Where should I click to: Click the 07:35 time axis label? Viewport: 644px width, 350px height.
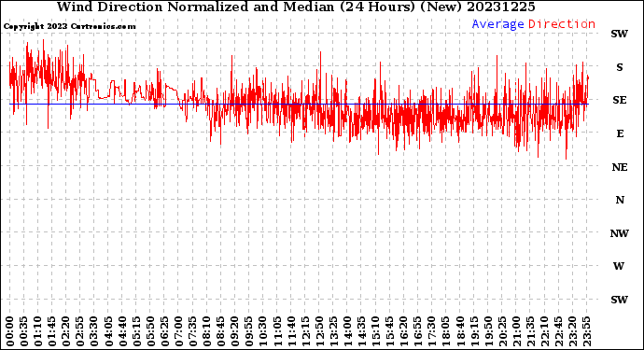pyautogui.click(x=192, y=331)
